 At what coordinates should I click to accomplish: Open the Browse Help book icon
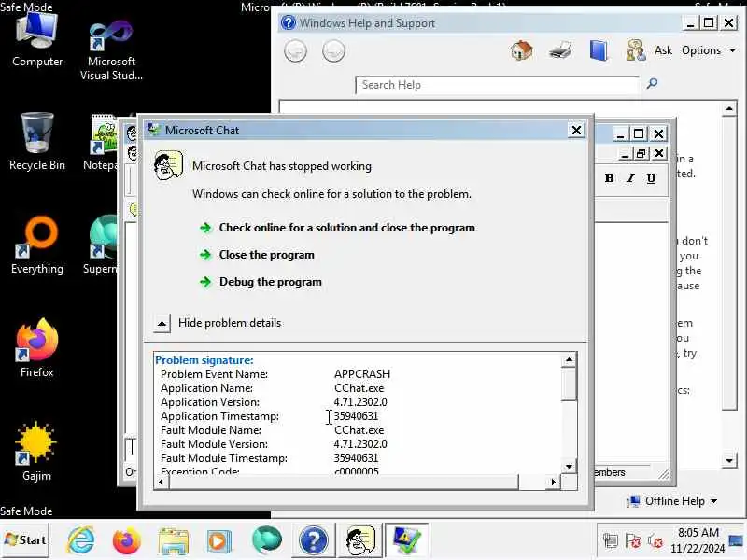pyautogui.click(x=598, y=50)
